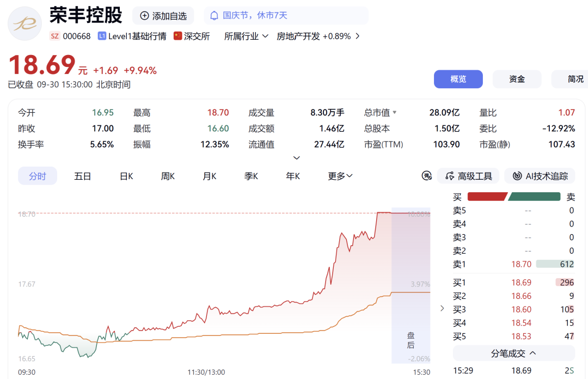Expand more quote data with the down chevron
Viewport: 588px width, 379px height.
click(x=296, y=158)
